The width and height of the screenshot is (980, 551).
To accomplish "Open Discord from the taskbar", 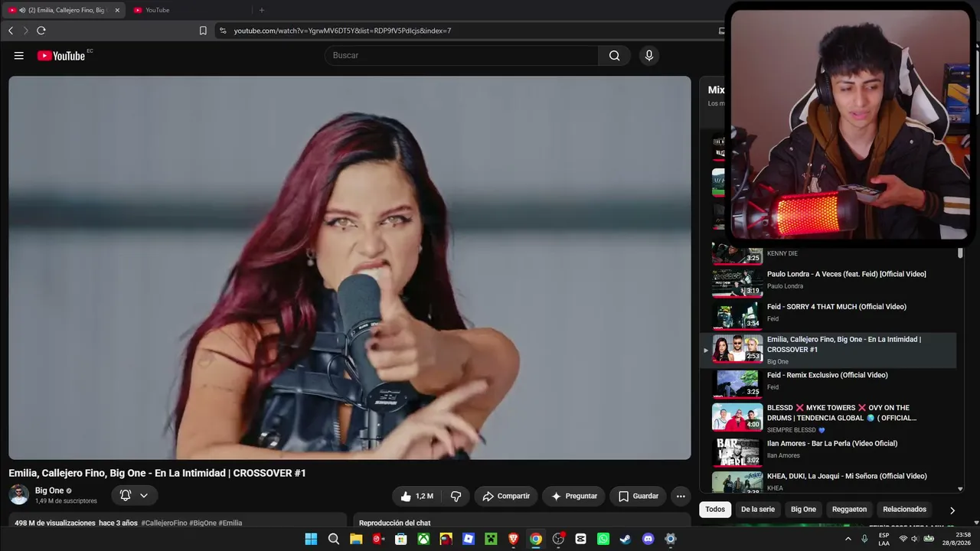I will [648, 539].
